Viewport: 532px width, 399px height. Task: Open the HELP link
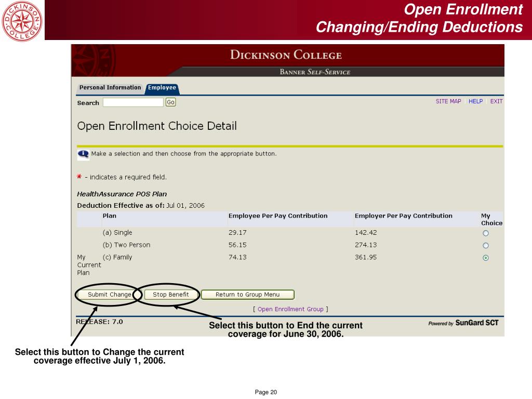(x=476, y=101)
